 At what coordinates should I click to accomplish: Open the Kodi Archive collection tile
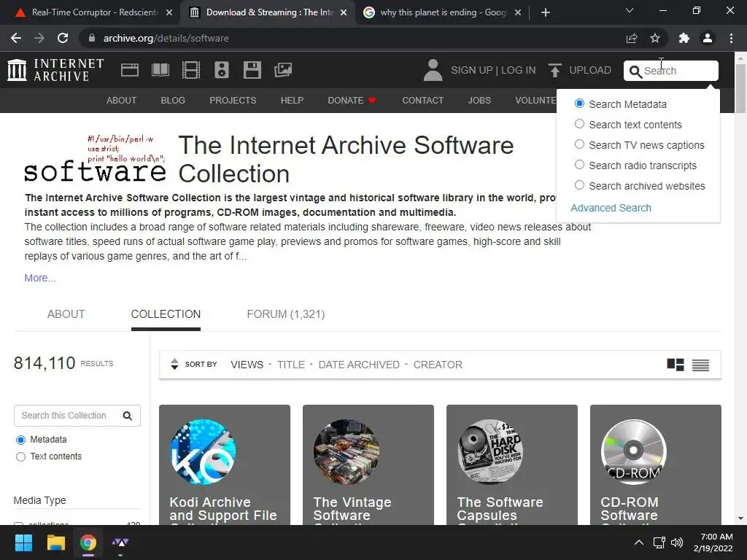point(225,464)
